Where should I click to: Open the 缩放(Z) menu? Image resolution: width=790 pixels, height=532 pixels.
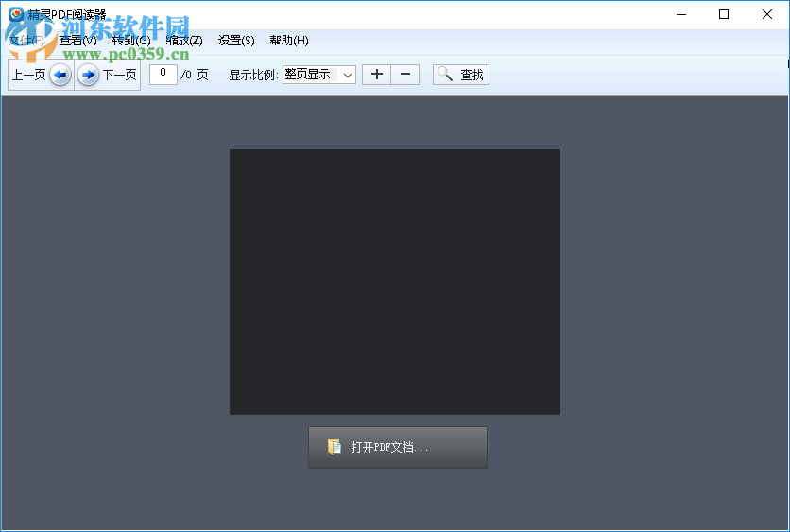[184, 41]
